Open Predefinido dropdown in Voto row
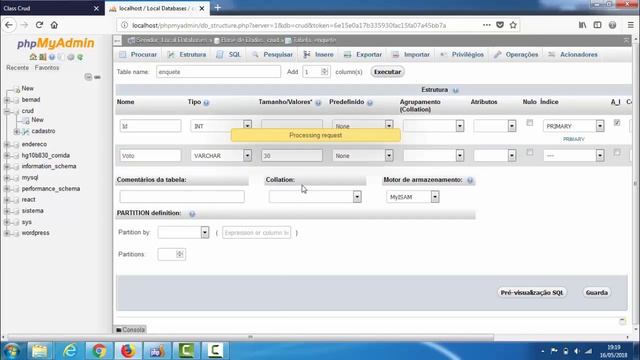 pyautogui.click(x=362, y=156)
